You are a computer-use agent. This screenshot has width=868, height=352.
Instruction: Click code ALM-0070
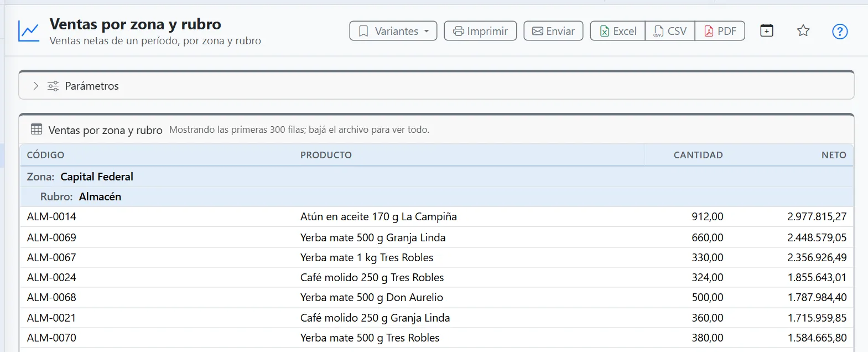51,338
